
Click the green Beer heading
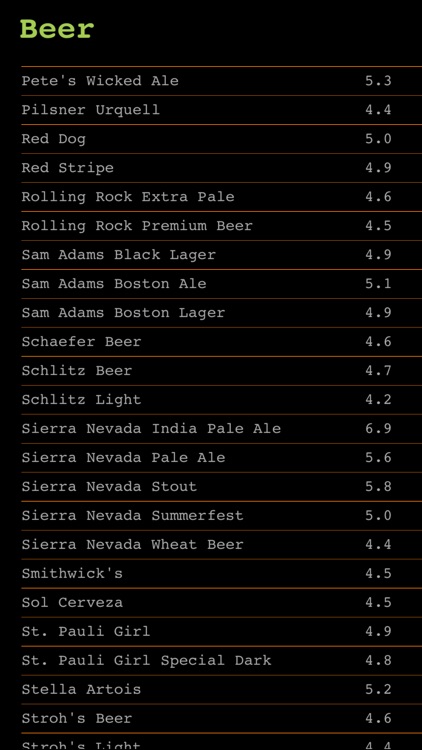[57, 29]
